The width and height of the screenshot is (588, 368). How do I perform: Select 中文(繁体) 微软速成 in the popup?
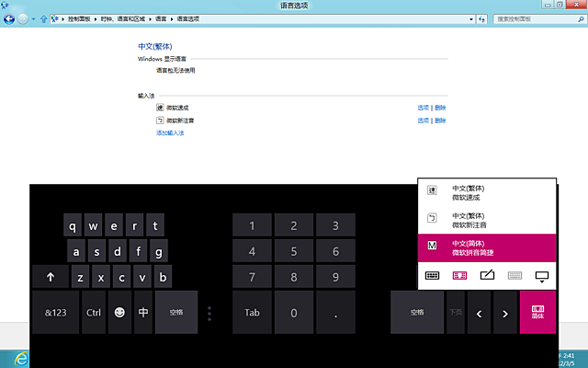pyautogui.click(x=487, y=192)
